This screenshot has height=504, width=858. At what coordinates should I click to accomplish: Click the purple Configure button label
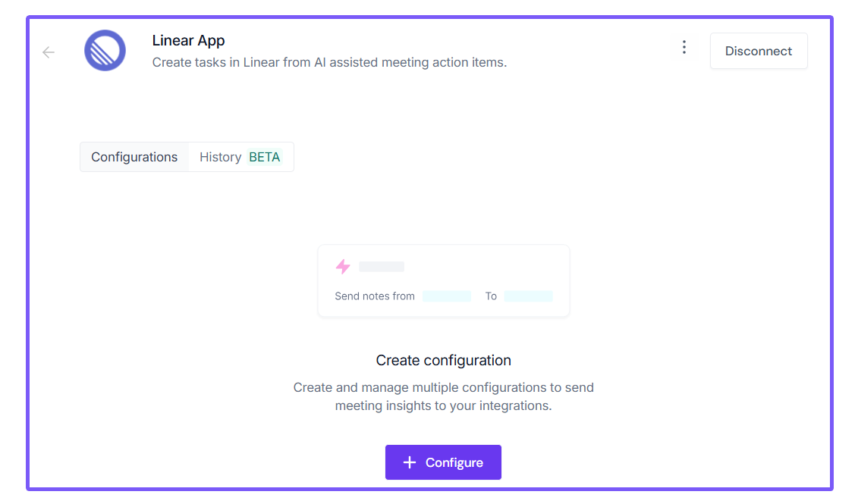pos(454,462)
